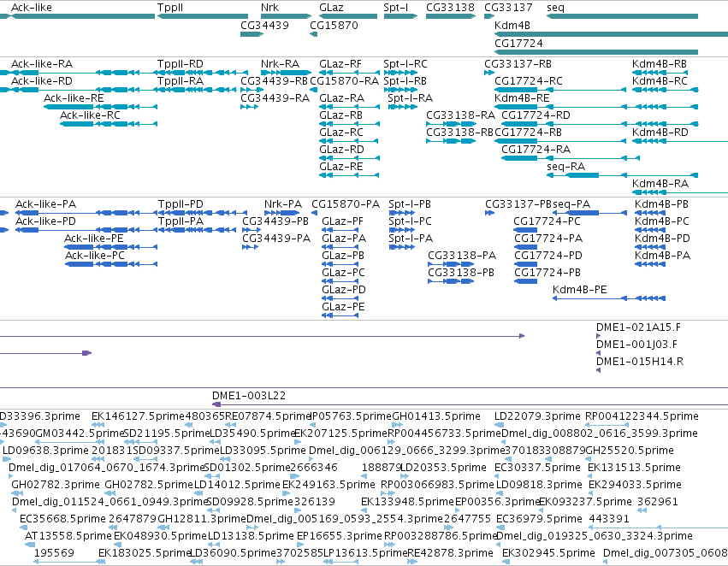Click the Nrk gene label
This screenshot has height=566, width=728.
pos(269,8)
